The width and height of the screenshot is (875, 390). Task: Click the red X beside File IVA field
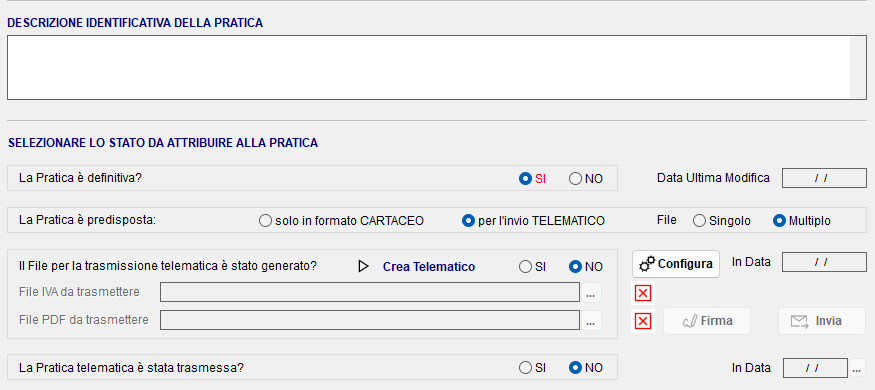(x=643, y=293)
